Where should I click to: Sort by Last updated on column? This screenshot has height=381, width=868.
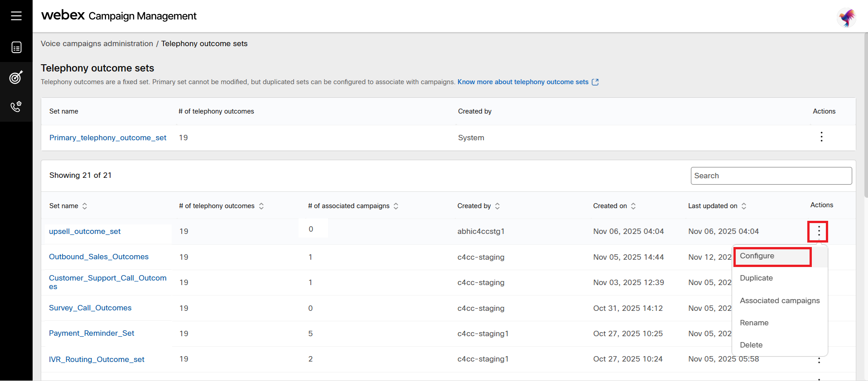pos(744,206)
